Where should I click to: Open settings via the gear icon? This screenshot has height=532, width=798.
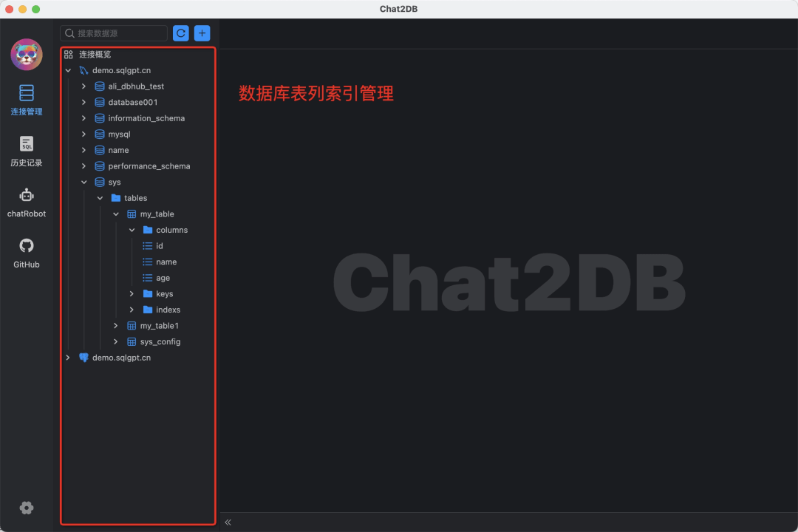(x=27, y=508)
